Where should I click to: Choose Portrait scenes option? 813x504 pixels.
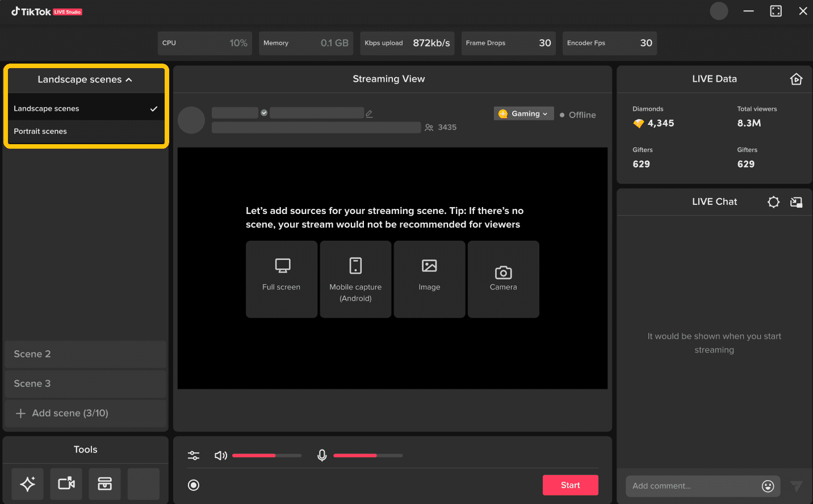[x=86, y=131]
